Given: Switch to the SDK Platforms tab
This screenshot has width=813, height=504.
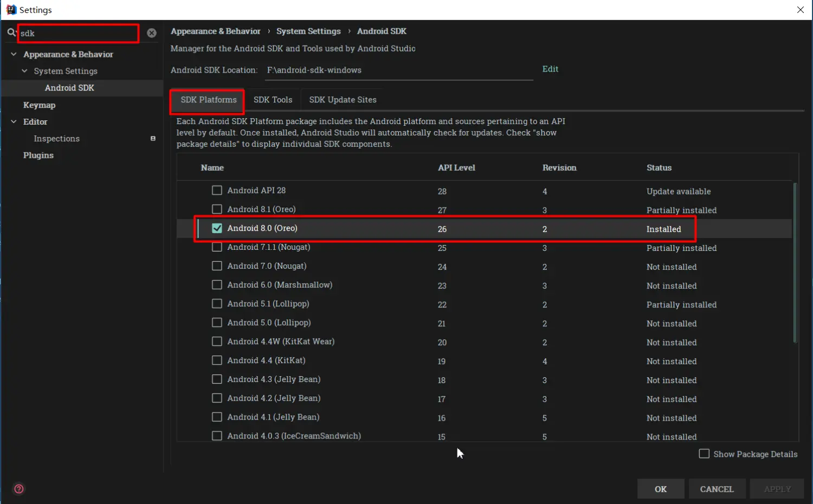Looking at the screenshot, I should [208, 100].
